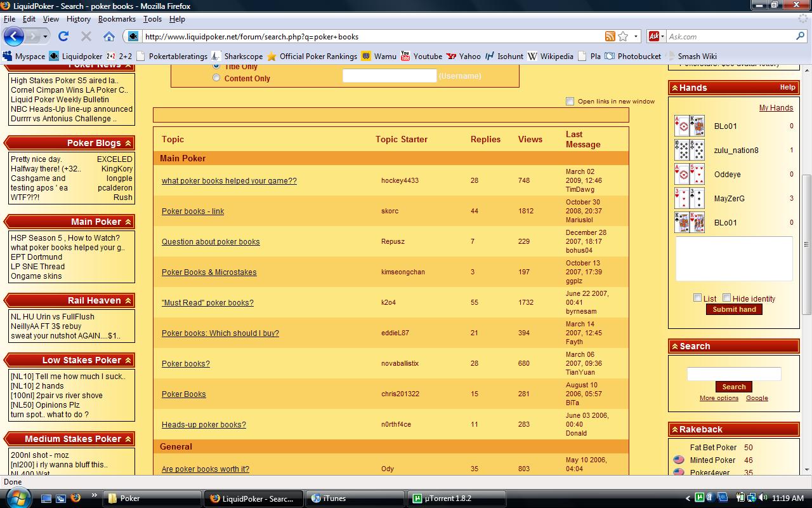Click the hand submission text area
This screenshot has width=812, height=508.
click(734, 259)
